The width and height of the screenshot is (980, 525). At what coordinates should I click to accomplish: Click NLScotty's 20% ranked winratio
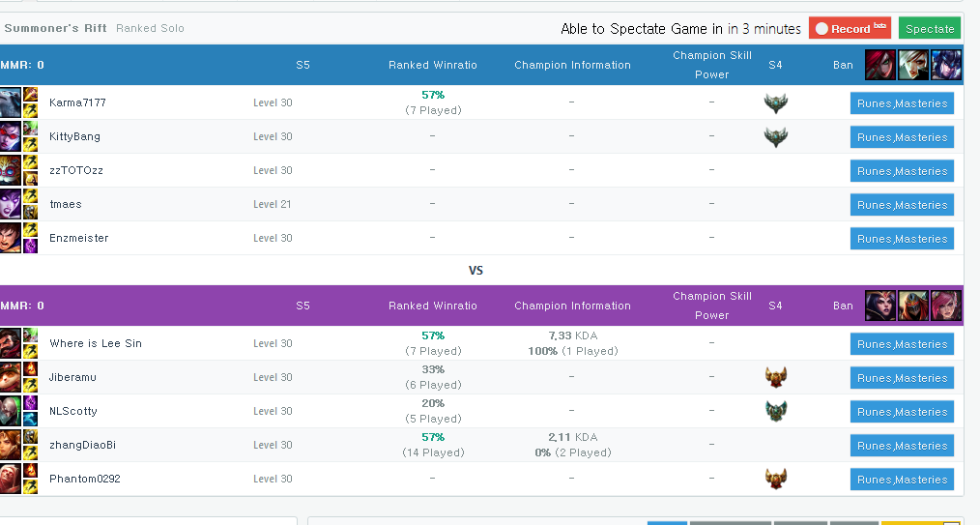click(x=433, y=403)
